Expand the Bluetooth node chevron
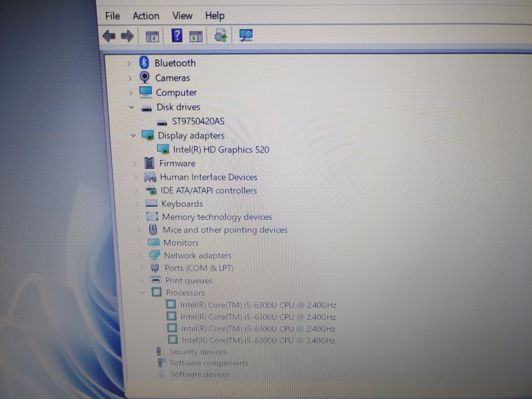532x399 pixels. (129, 64)
